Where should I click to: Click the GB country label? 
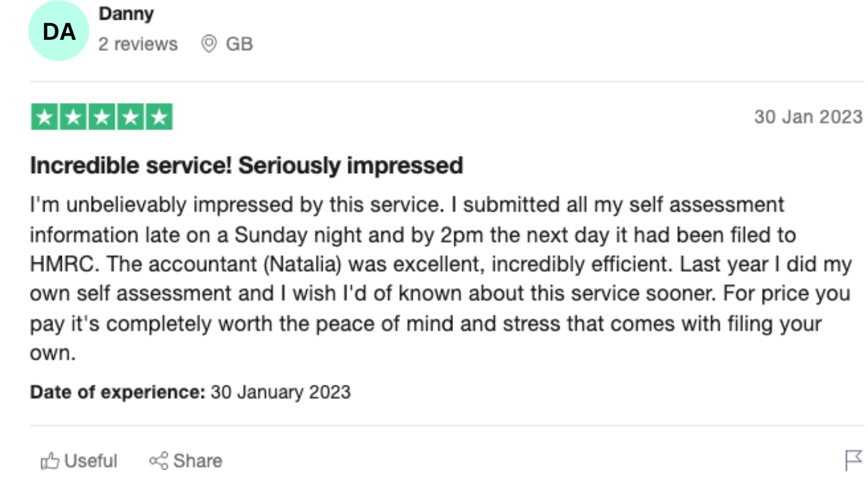[x=239, y=44]
